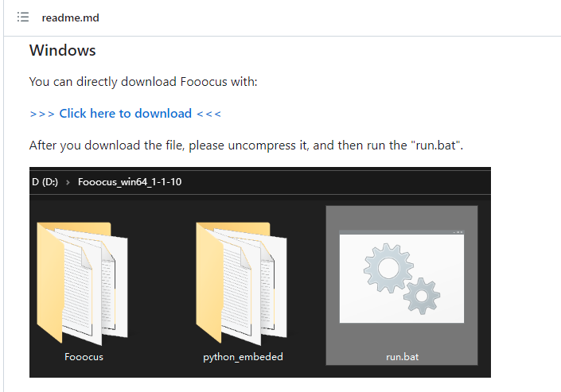This screenshot has width=561, height=392.
Task: Click the run.bat window titlebar dots
Action: 458,232
